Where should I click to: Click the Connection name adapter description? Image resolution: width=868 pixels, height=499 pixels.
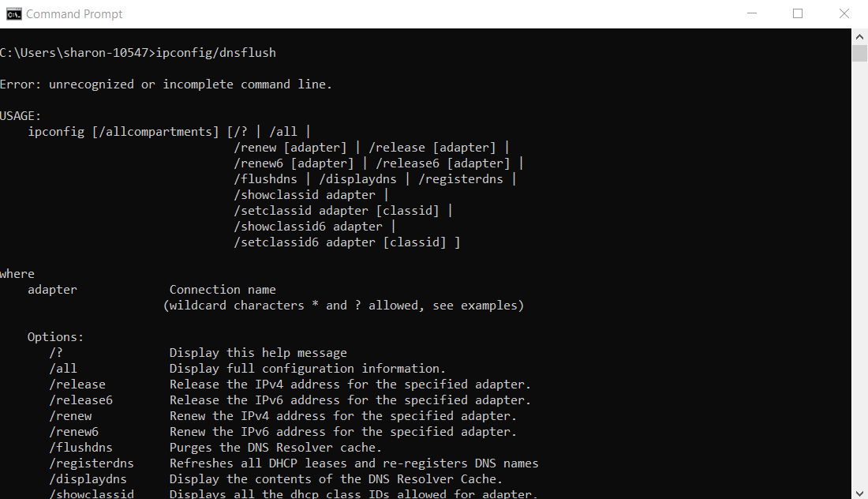(223, 290)
